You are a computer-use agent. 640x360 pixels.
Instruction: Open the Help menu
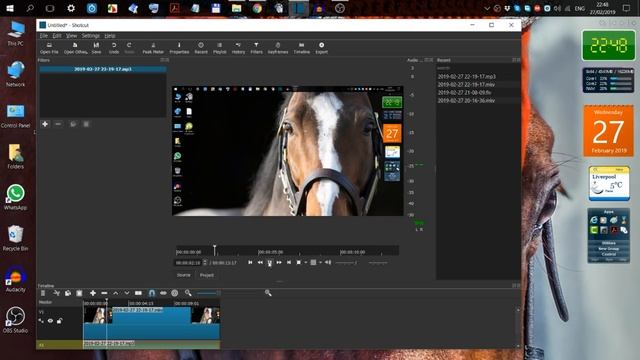110,36
